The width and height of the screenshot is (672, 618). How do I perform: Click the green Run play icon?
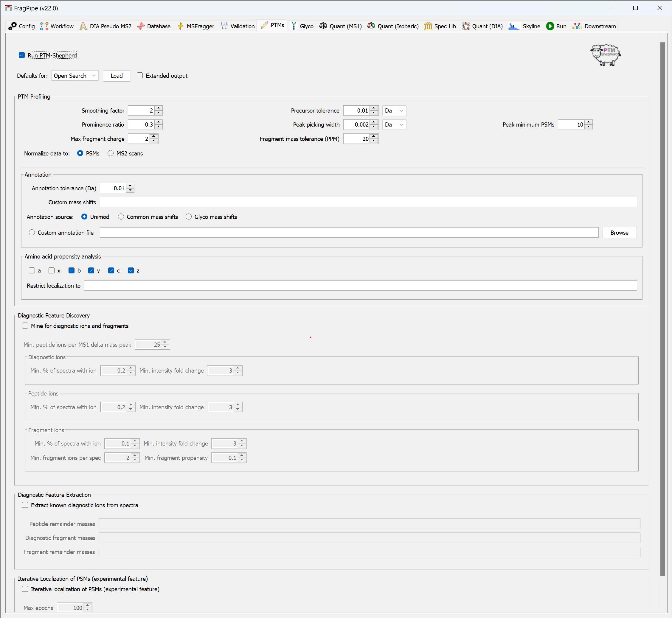pos(550,26)
